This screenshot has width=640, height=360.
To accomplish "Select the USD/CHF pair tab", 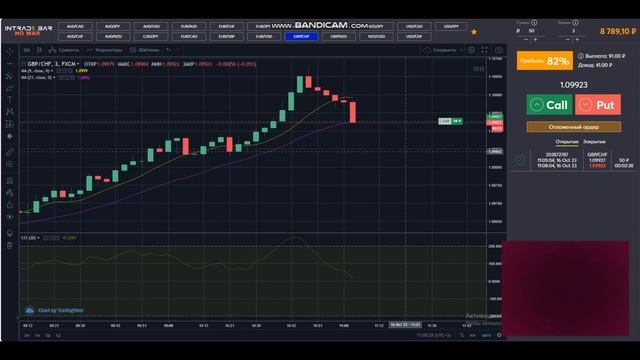I will pyautogui.click(x=414, y=36).
